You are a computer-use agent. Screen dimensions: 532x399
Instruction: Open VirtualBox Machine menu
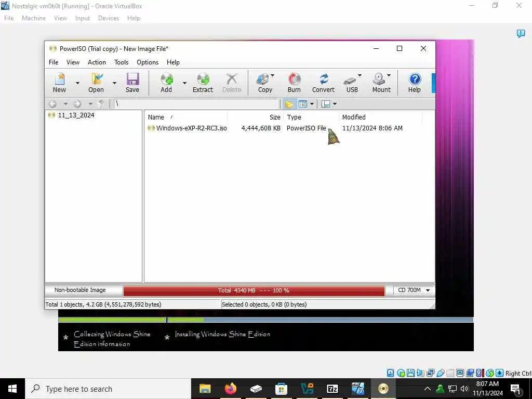coord(34,18)
